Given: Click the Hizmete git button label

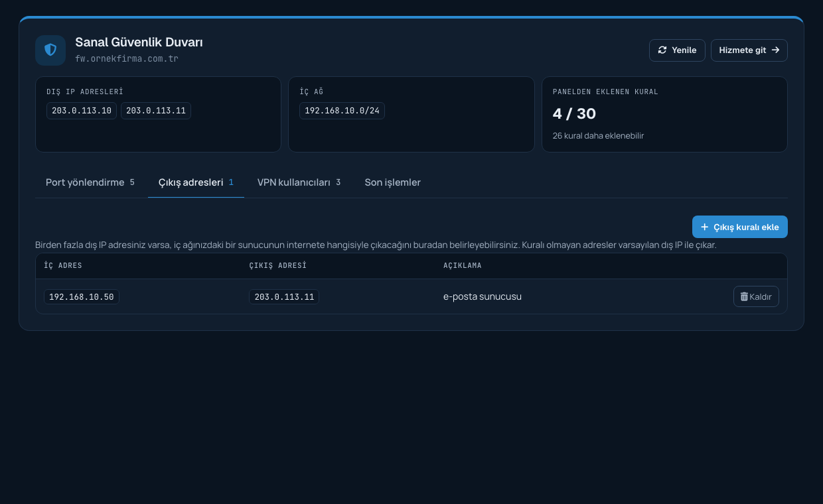Looking at the screenshot, I should click(743, 50).
